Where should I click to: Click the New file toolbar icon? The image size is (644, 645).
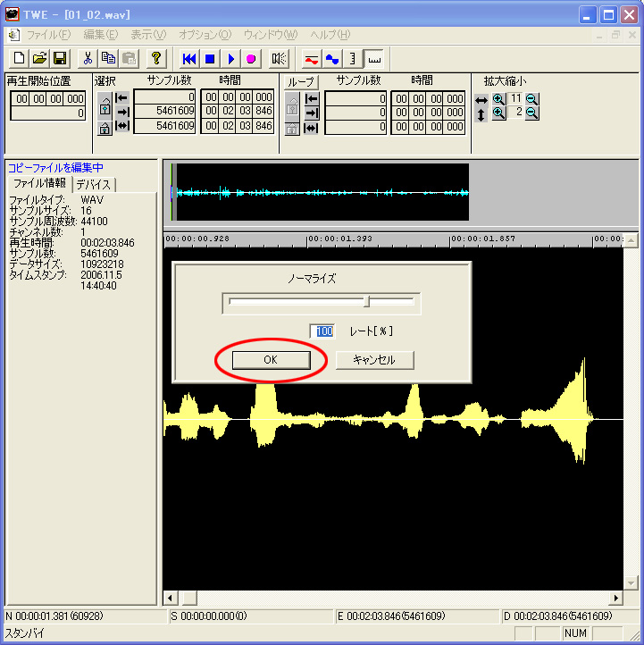[x=20, y=59]
